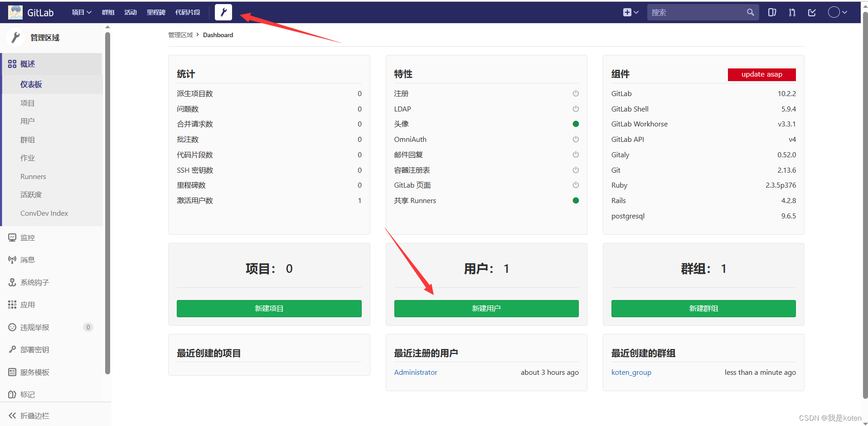This screenshot has height=426, width=868.
Task: Expand the 项目 dropdown in navbar
Action: pyautogui.click(x=82, y=12)
